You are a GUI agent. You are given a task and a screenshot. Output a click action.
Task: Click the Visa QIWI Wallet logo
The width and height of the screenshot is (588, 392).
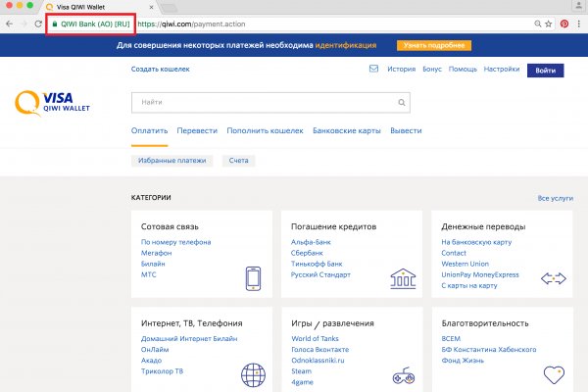click(x=54, y=104)
